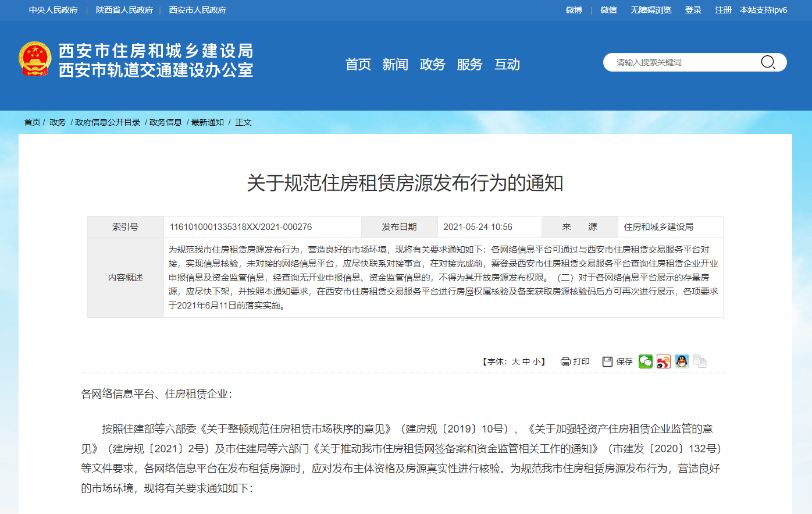Viewport: 812px width, 514px height.
Task: Share the article to WeChat
Action: click(x=645, y=361)
